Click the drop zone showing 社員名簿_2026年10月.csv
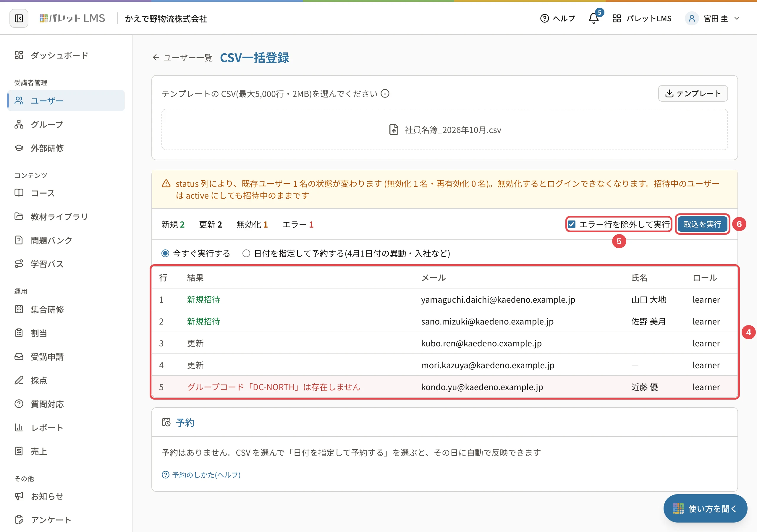Viewport: 757px width, 532px height. [x=444, y=129]
